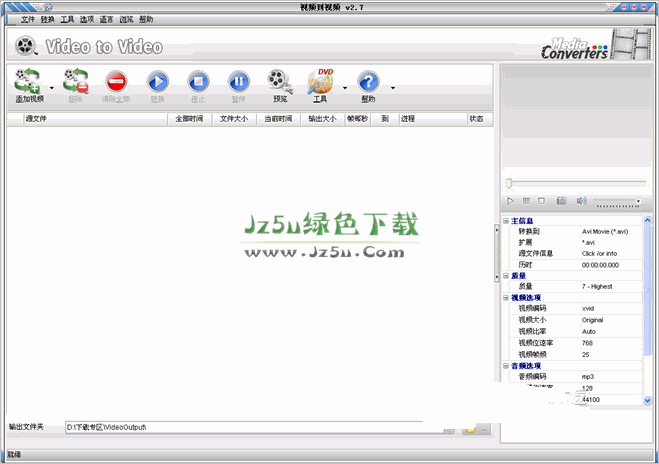Click the 音频编码 mp3 value

click(588, 377)
